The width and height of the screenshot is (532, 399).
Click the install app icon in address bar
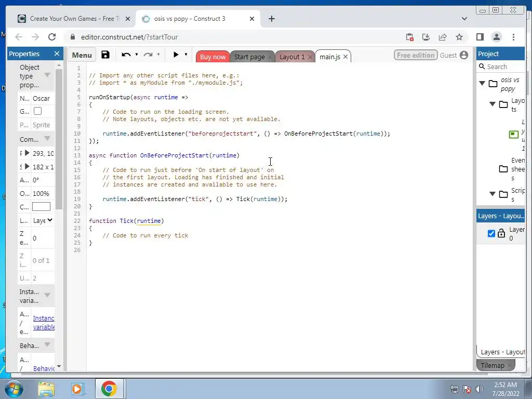[x=426, y=37]
